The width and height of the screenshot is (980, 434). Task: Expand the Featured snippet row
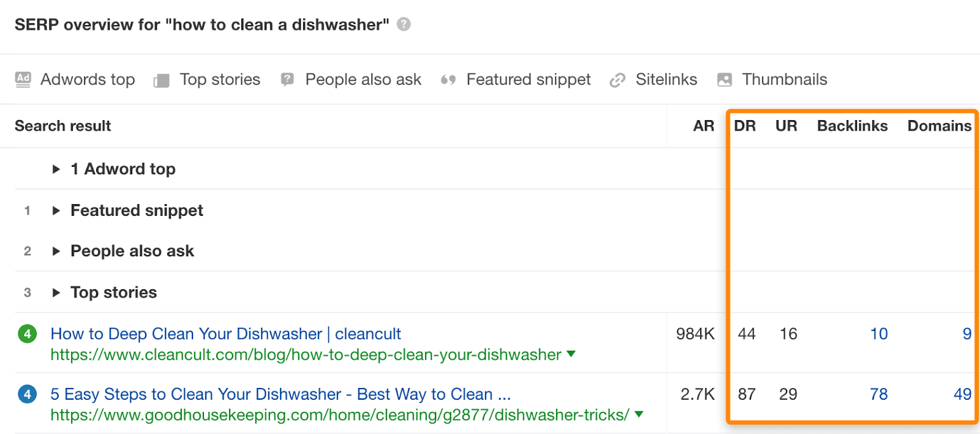click(x=56, y=210)
